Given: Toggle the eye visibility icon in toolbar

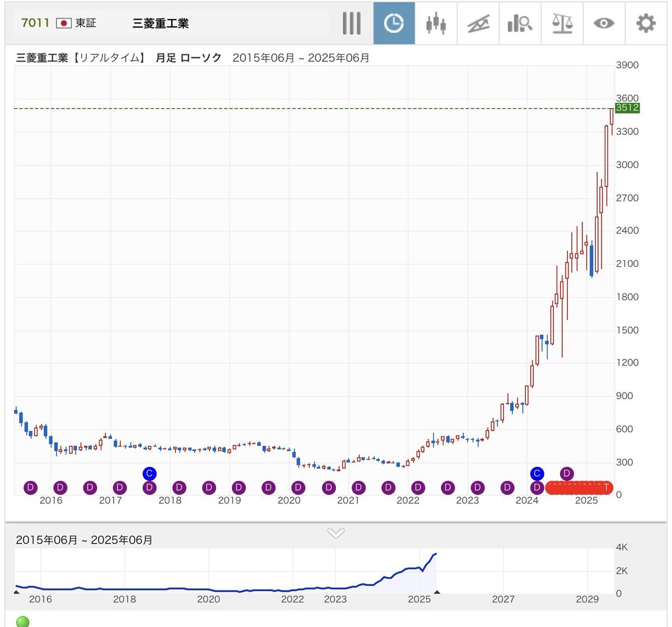Looking at the screenshot, I should [x=604, y=24].
